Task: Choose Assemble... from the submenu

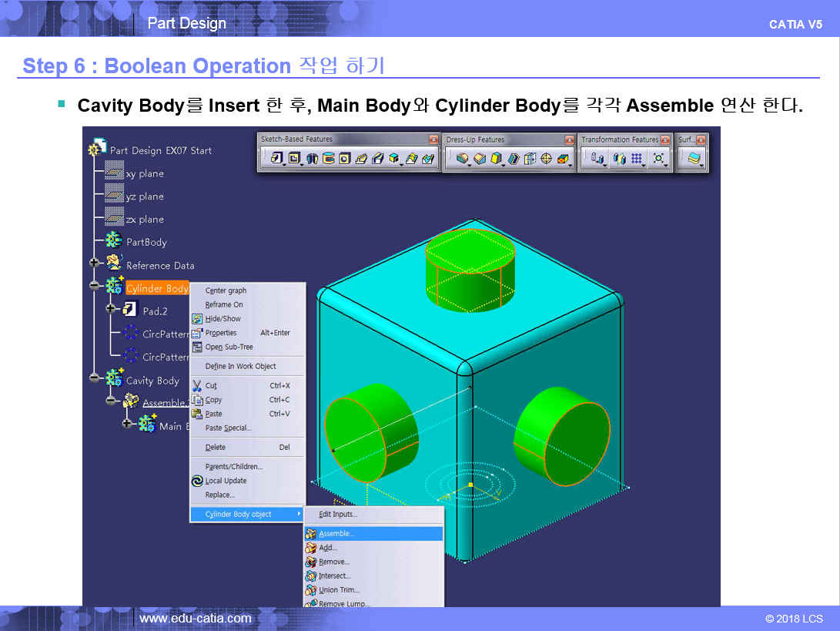Action: (x=336, y=533)
